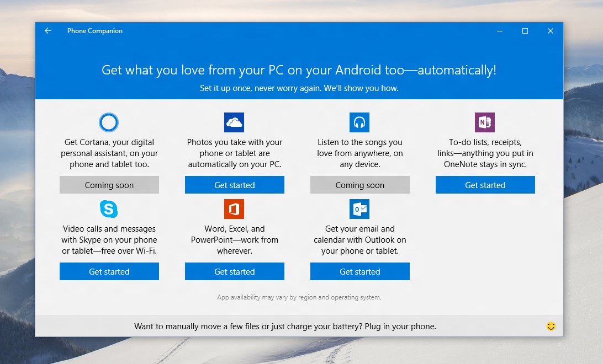Image resolution: width=603 pixels, height=364 pixels.
Task: Maximize the Phone Companion window
Action: [525, 31]
